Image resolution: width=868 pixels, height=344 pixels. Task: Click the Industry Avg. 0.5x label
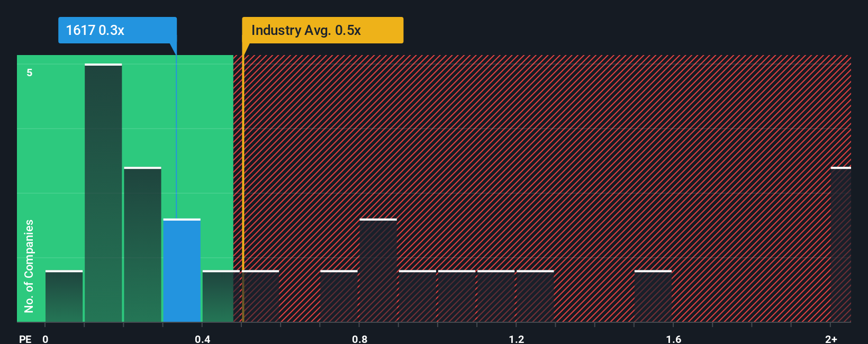[x=323, y=30]
